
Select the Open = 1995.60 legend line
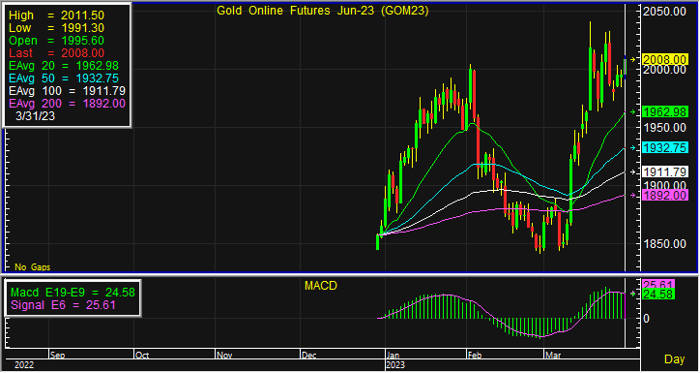tap(56, 41)
